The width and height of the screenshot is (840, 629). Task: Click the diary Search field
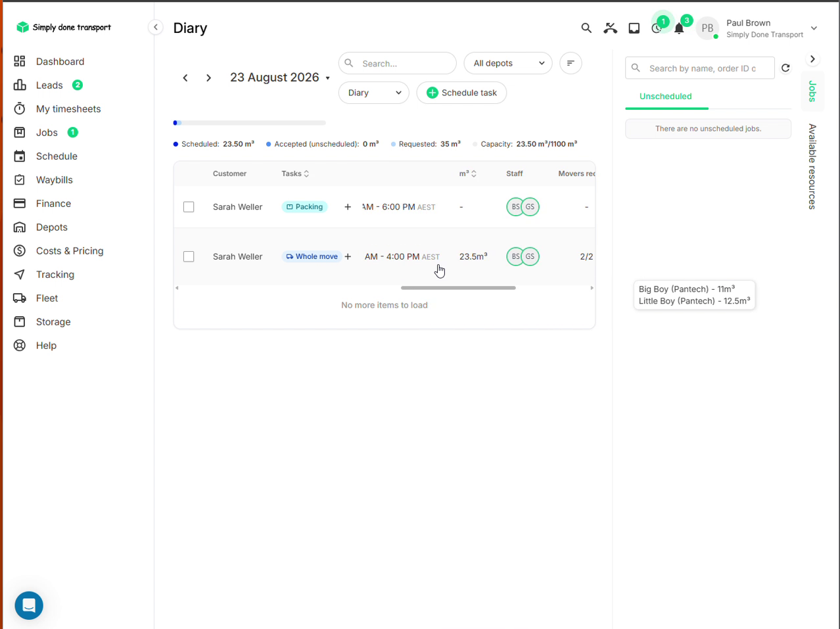(x=398, y=63)
